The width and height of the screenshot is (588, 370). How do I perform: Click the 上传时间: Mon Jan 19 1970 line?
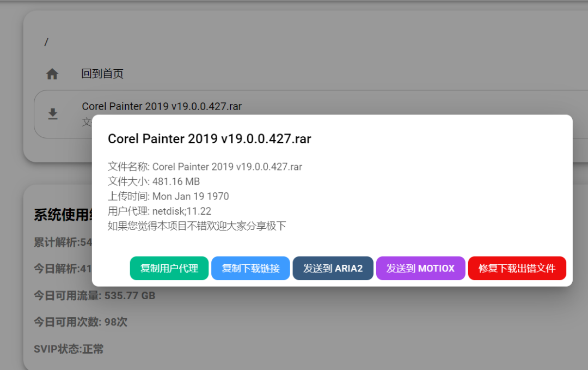coord(168,196)
